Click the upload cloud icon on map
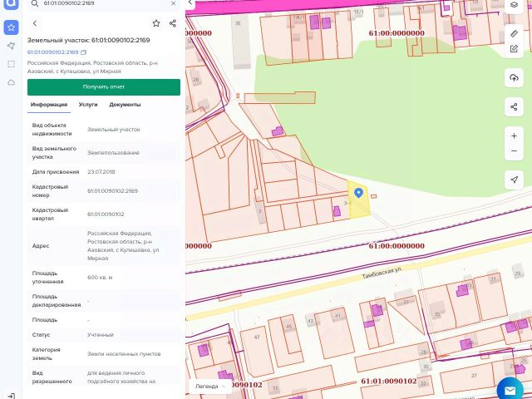The width and height of the screenshot is (532, 399). tap(514, 77)
